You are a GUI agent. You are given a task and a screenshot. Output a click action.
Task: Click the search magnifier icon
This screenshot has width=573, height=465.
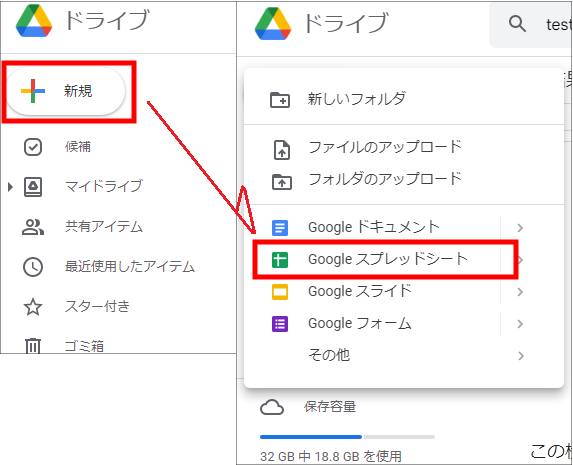[x=517, y=24]
